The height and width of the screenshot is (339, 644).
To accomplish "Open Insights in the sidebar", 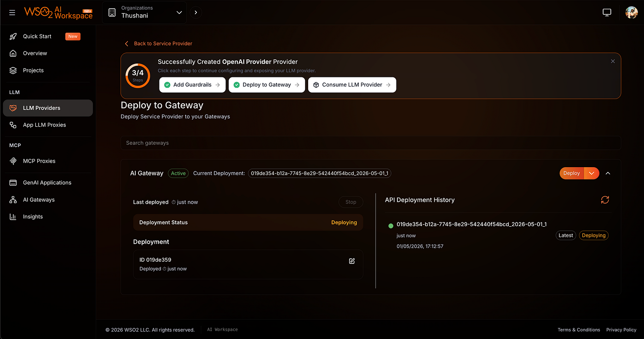I will pyautogui.click(x=48, y=216).
